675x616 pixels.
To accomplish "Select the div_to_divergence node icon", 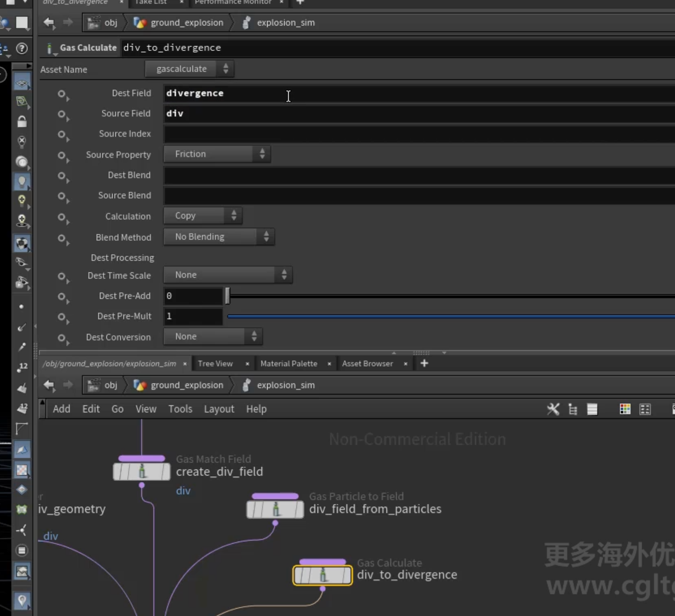I will coord(322,575).
